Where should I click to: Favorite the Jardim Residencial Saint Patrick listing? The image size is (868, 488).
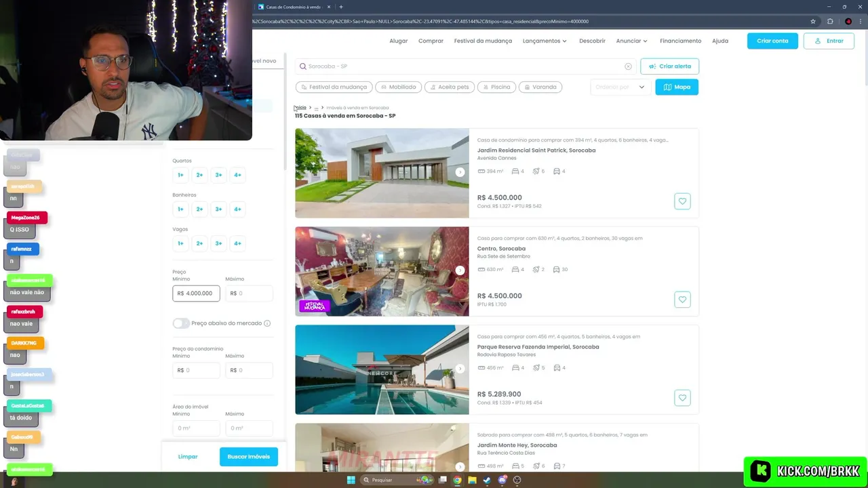(x=682, y=201)
